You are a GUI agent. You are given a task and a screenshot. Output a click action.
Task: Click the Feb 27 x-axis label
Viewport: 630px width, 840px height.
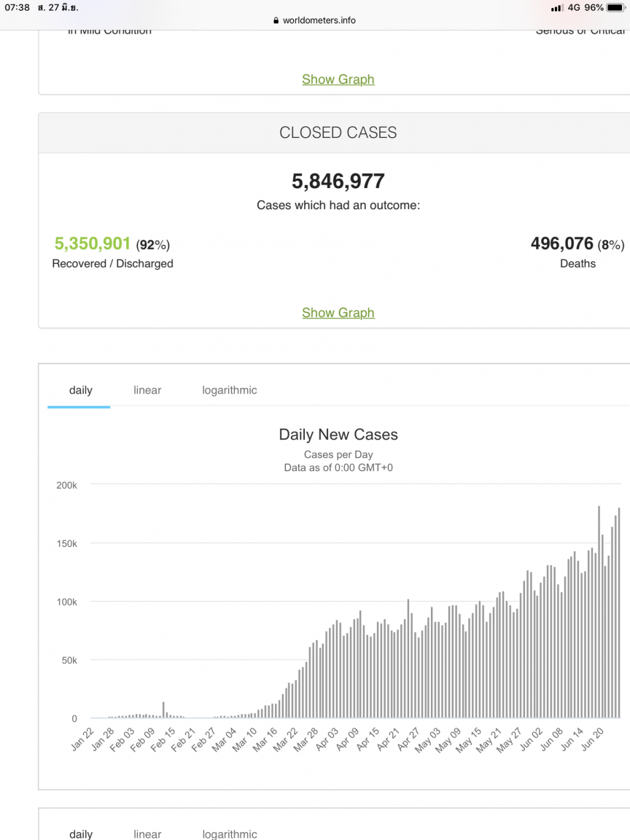(x=203, y=739)
